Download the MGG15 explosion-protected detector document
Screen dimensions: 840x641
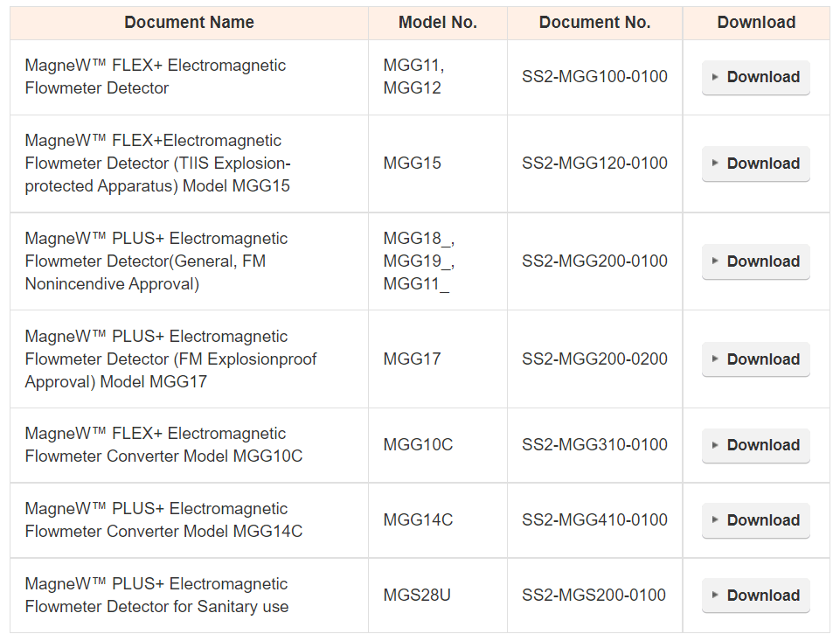pyautogui.click(x=756, y=164)
